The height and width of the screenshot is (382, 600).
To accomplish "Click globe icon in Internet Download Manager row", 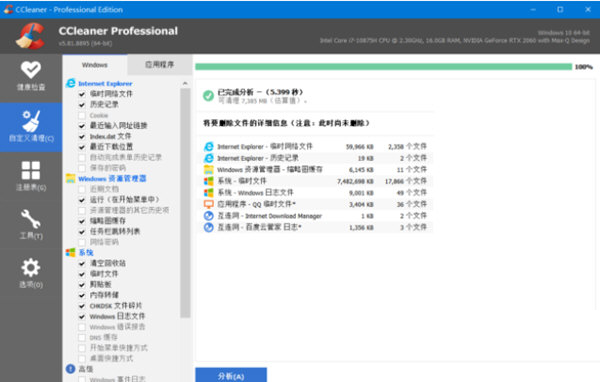I will tap(209, 216).
